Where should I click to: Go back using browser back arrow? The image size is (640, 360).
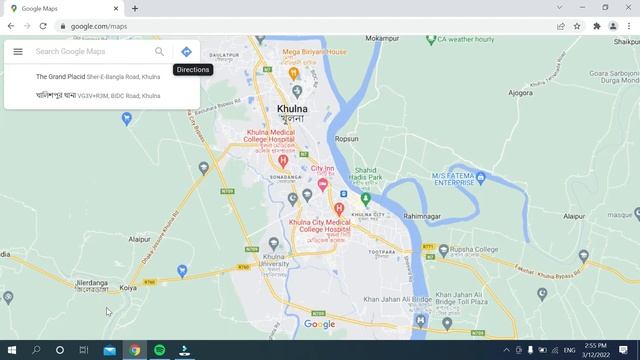pyautogui.click(x=11, y=26)
